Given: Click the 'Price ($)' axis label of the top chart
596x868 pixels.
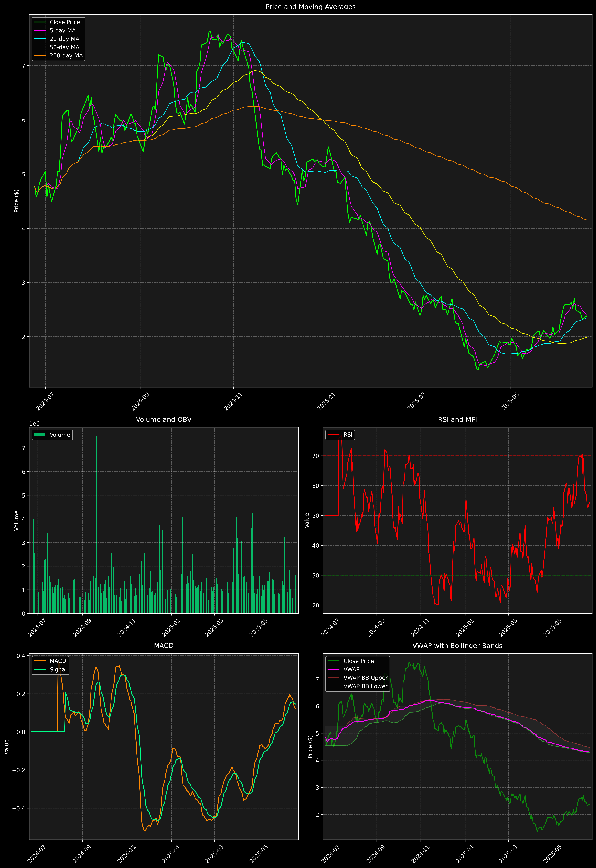Looking at the screenshot, I should coord(16,201).
